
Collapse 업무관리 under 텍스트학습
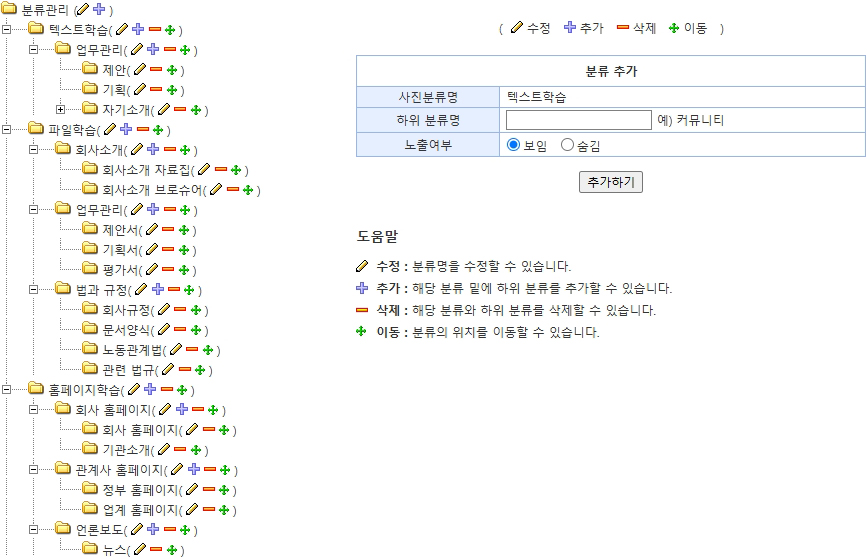coord(34,49)
